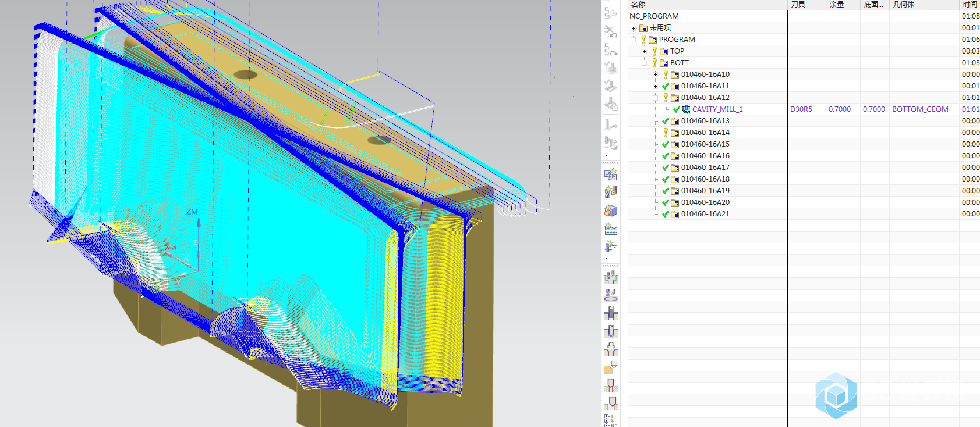This screenshot has height=427, width=980.
Task: Select the 010460-16A17 program group
Action: [705, 168]
